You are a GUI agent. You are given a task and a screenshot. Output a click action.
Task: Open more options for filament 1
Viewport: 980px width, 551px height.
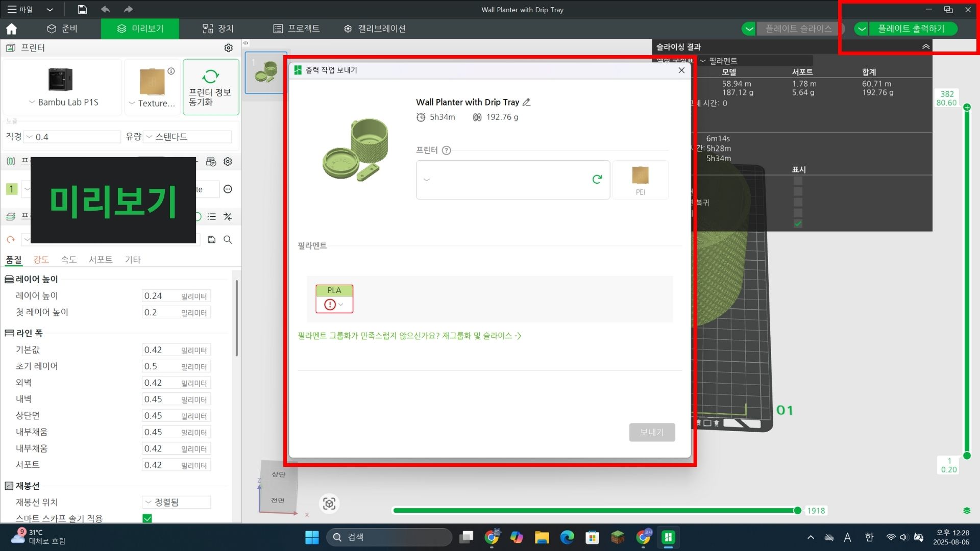228,189
